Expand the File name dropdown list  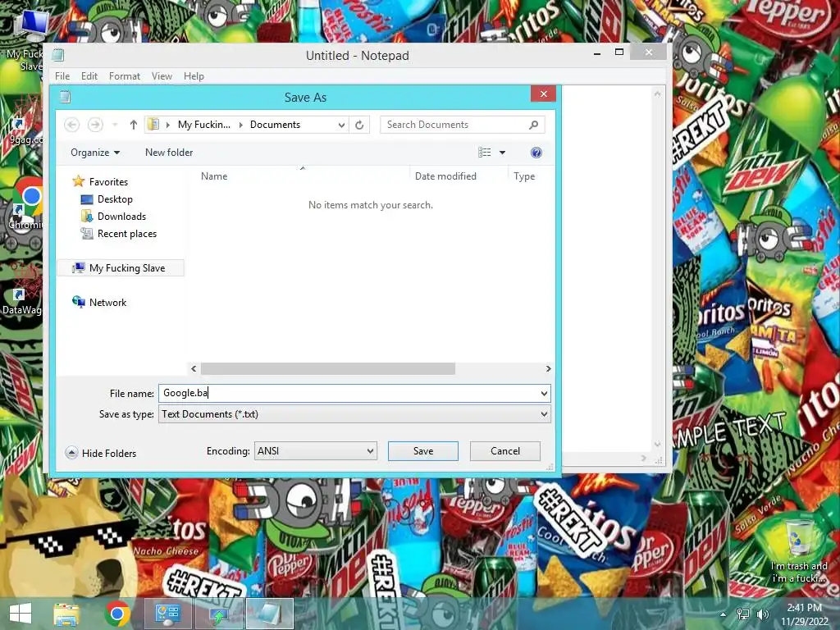(544, 393)
